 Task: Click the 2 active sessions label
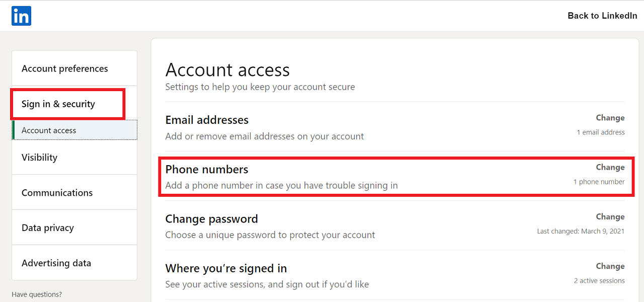[599, 281]
